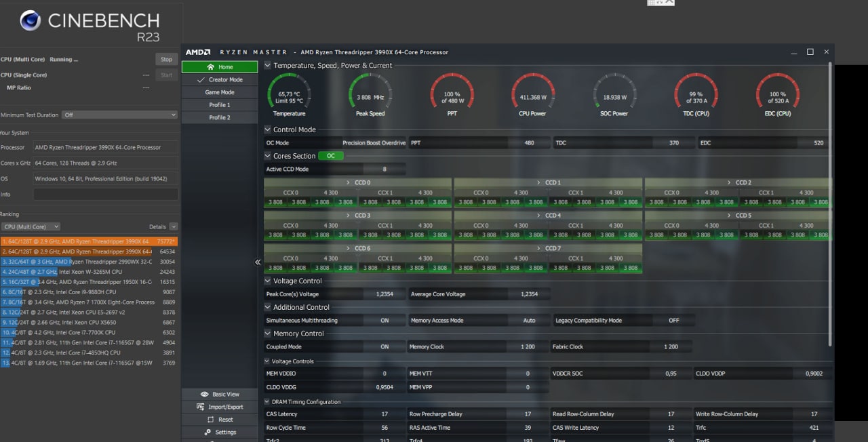Image resolution: width=868 pixels, height=442 pixels.
Task: Click the Peak Speed gauge
Action: (x=370, y=94)
